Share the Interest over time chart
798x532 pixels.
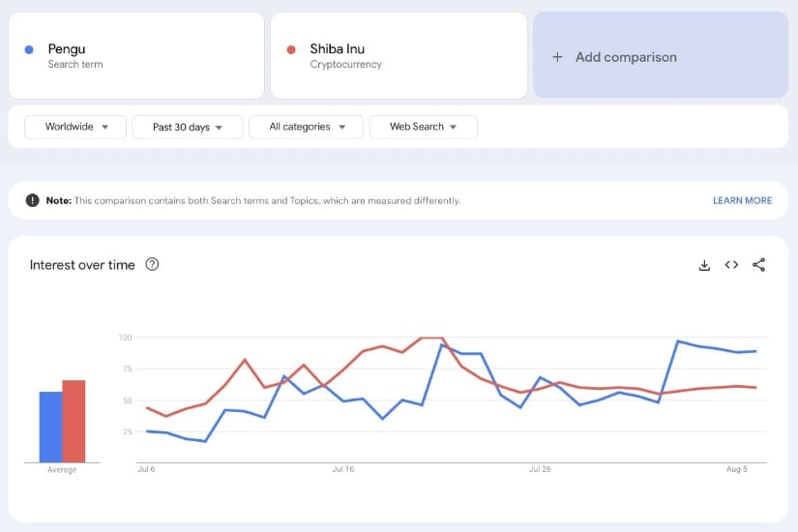click(758, 265)
